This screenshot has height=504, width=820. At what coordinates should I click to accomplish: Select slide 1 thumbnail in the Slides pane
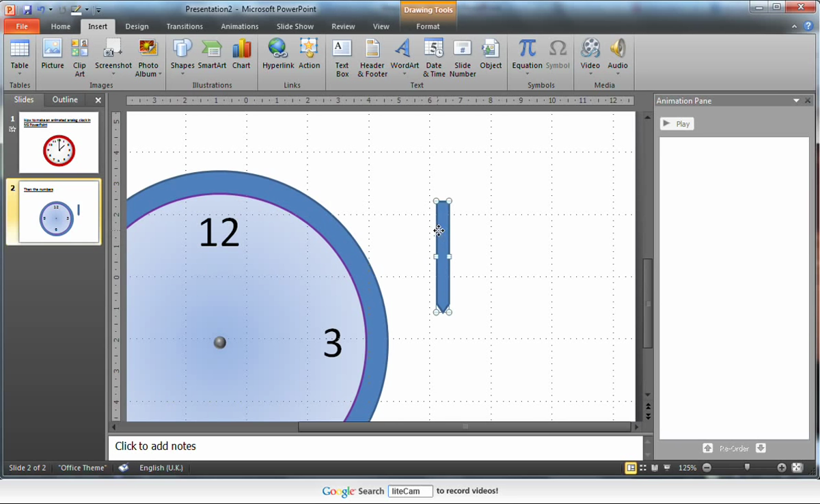coord(58,143)
